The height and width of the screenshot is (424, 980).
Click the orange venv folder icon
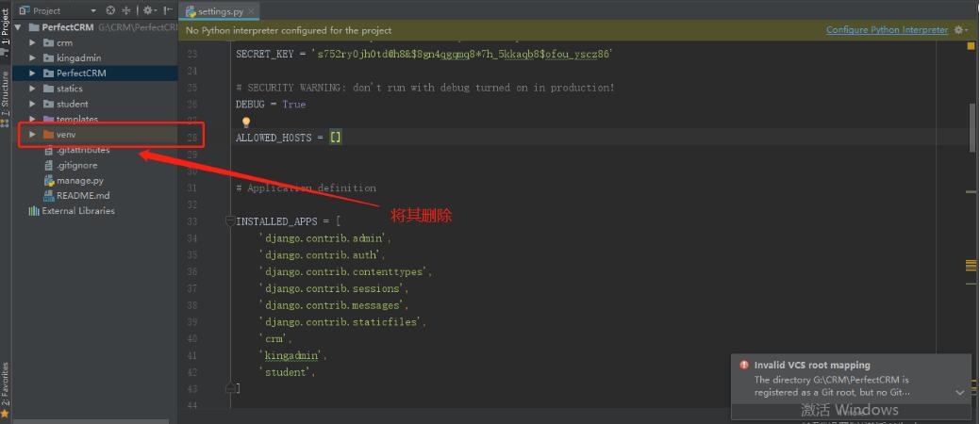[x=49, y=134]
